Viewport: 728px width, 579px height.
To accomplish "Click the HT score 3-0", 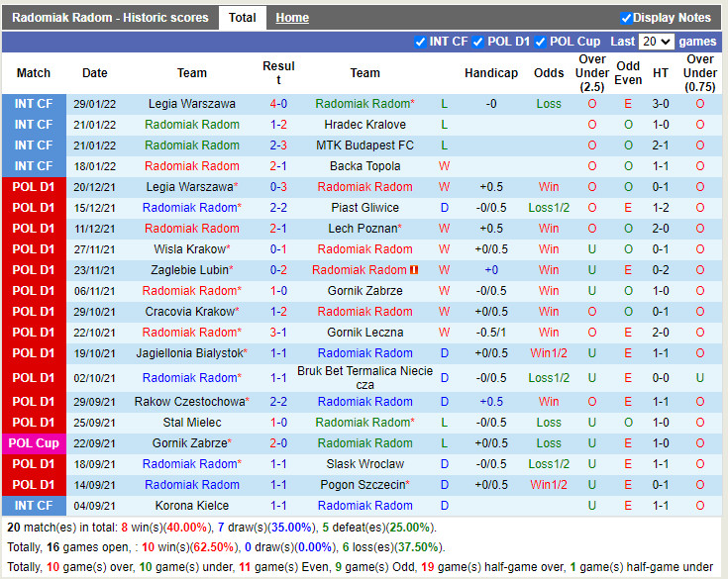I will pos(661,104).
